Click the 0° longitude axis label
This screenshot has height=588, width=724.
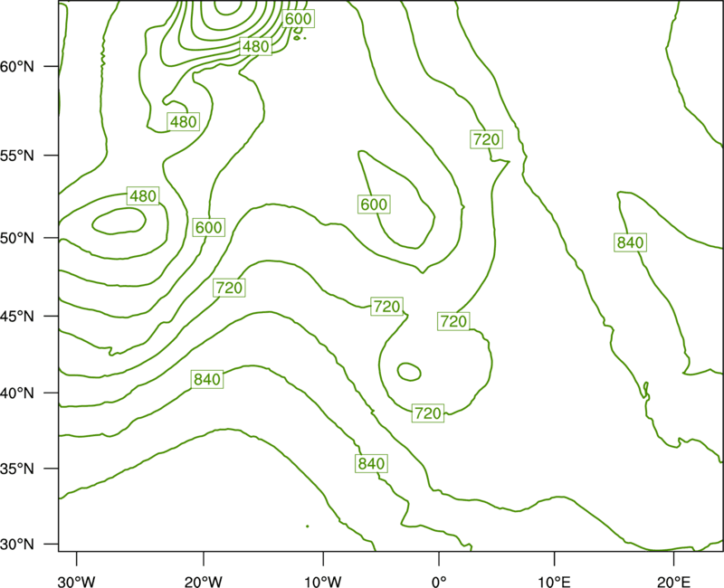(439, 582)
